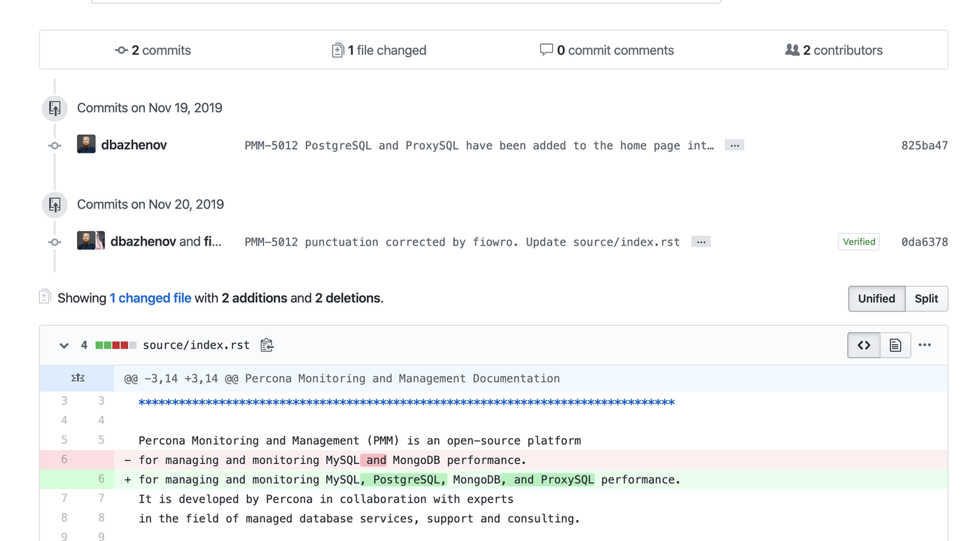This screenshot has height=541, width=980.
Task: Click the push event icon beside Nov 19 commits
Action: 55,108
